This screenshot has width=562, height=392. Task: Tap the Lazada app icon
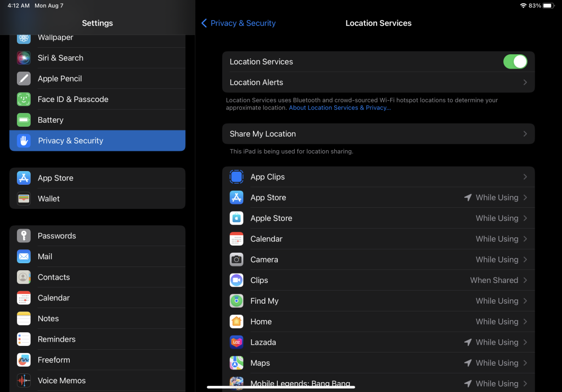[237, 342]
